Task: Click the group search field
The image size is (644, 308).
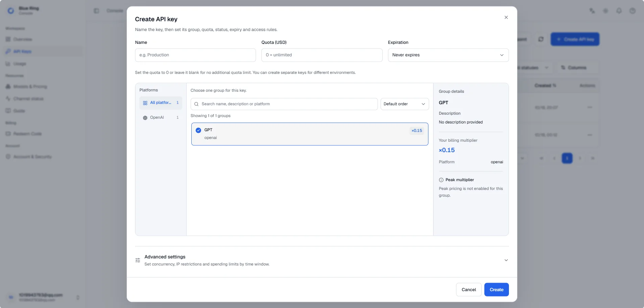Action: point(284,104)
